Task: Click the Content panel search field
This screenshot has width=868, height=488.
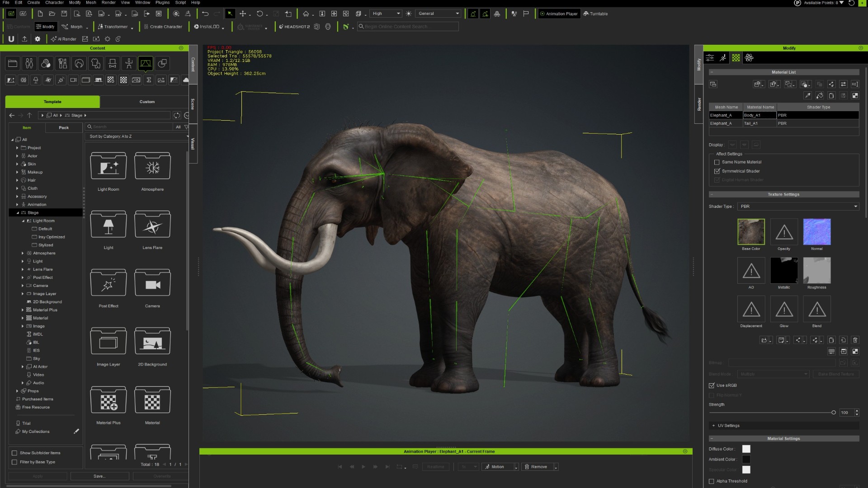Action: 129,127
